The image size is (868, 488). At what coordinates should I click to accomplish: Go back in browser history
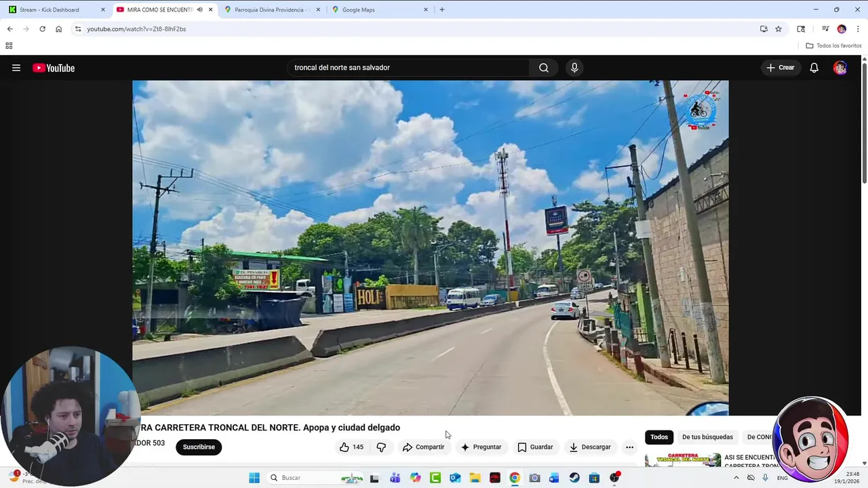[x=9, y=29]
